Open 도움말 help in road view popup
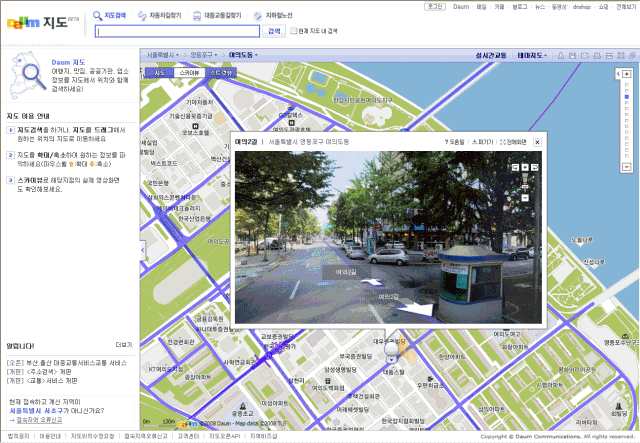The image size is (640, 443). (454, 142)
